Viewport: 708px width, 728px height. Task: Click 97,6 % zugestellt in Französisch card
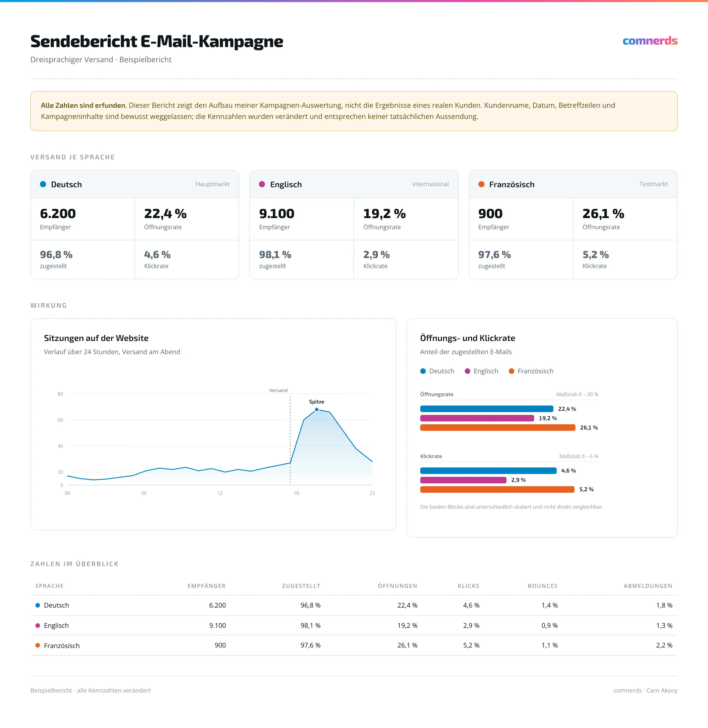494,254
